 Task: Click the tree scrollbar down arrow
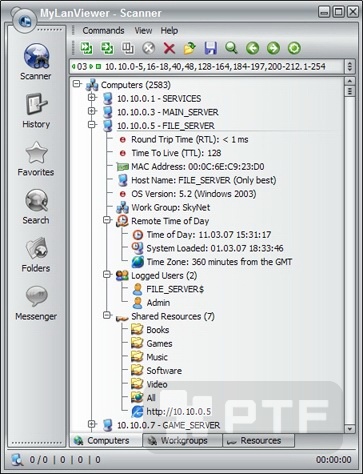349,429
